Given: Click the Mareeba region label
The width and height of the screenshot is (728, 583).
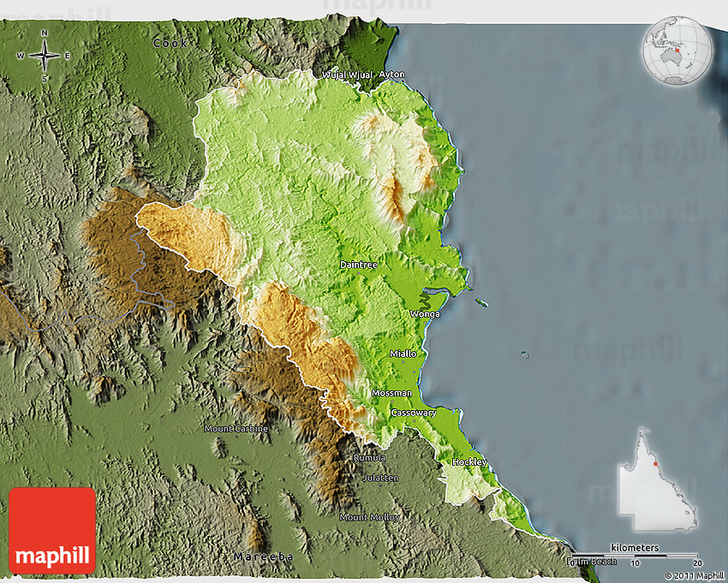Looking at the screenshot, I should click(264, 556).
